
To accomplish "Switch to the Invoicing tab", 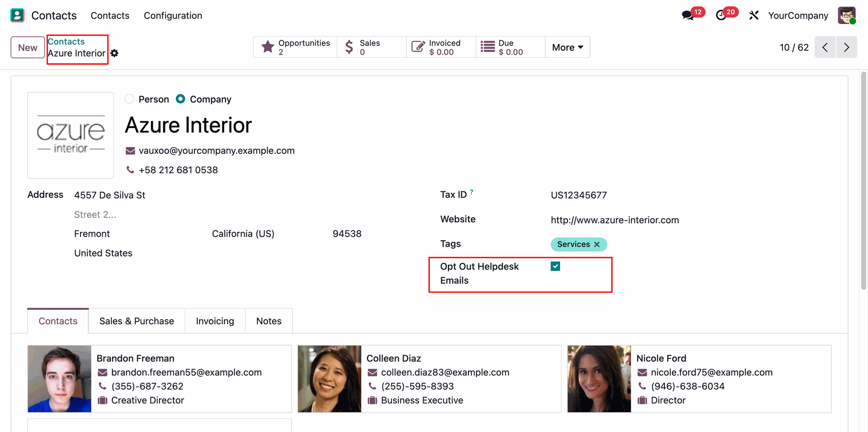I will click(215, 321).
